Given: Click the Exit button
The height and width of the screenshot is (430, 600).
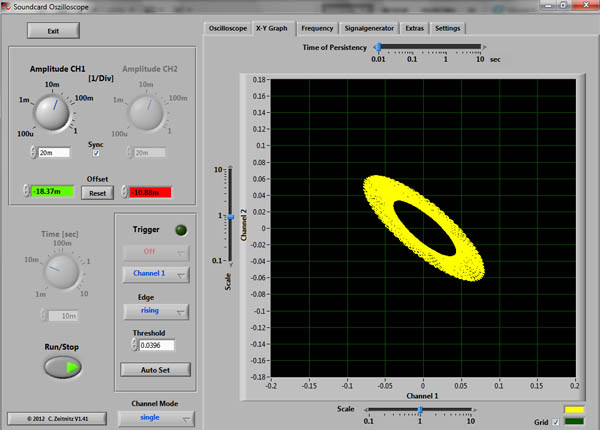Looking at the screenshot, I should click(x=55, y=31).
